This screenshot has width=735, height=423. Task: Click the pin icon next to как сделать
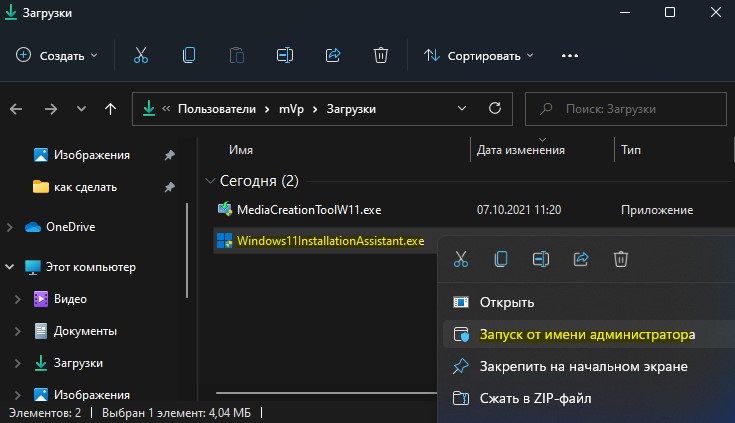(x=170, y=187)
